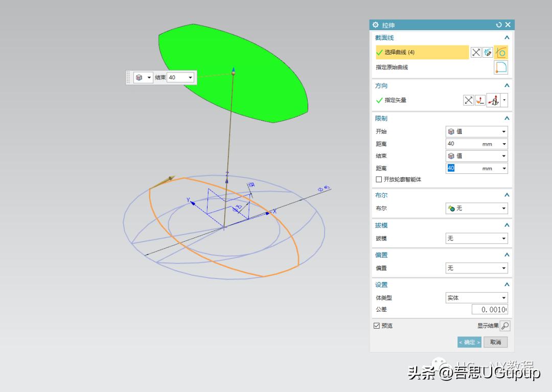552x392 pixels.
Task: Click the magnifier icon next to 显示结果
Action: point(505,326)
